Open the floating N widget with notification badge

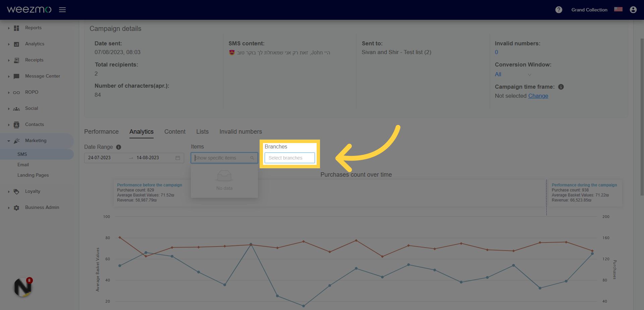(x=23, y=287)
